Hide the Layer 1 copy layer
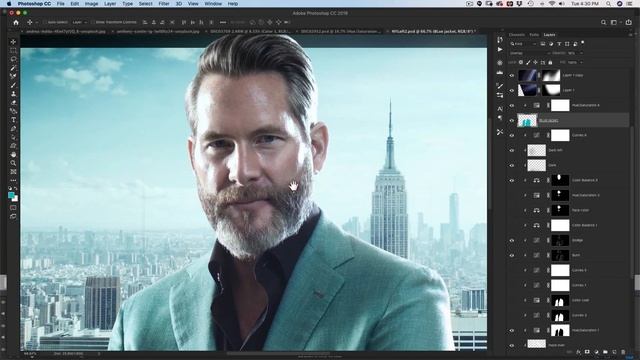Screen dimensions: 640x360 point(512,76)
